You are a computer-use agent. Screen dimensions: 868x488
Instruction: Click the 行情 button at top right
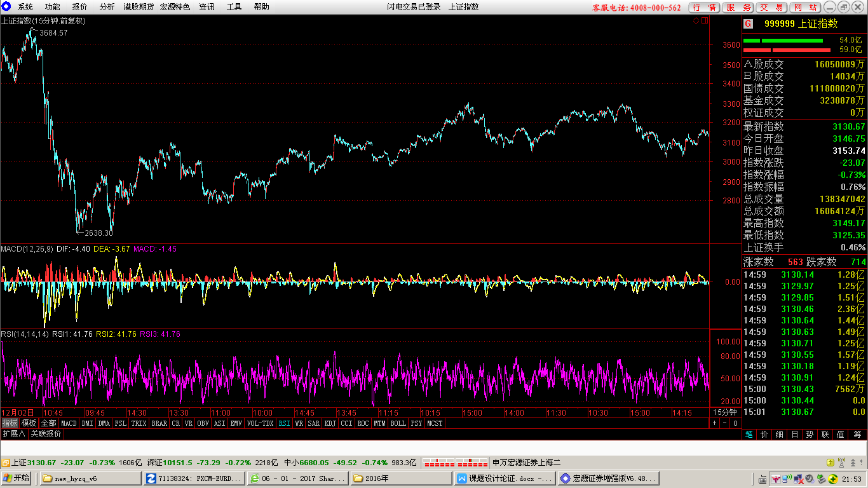(x=705, y=8)
